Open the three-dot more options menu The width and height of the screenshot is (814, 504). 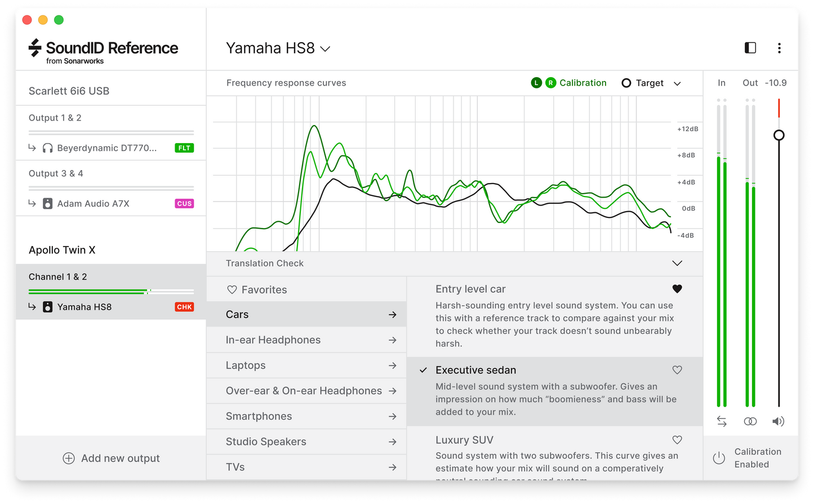(x=779, y=48)
